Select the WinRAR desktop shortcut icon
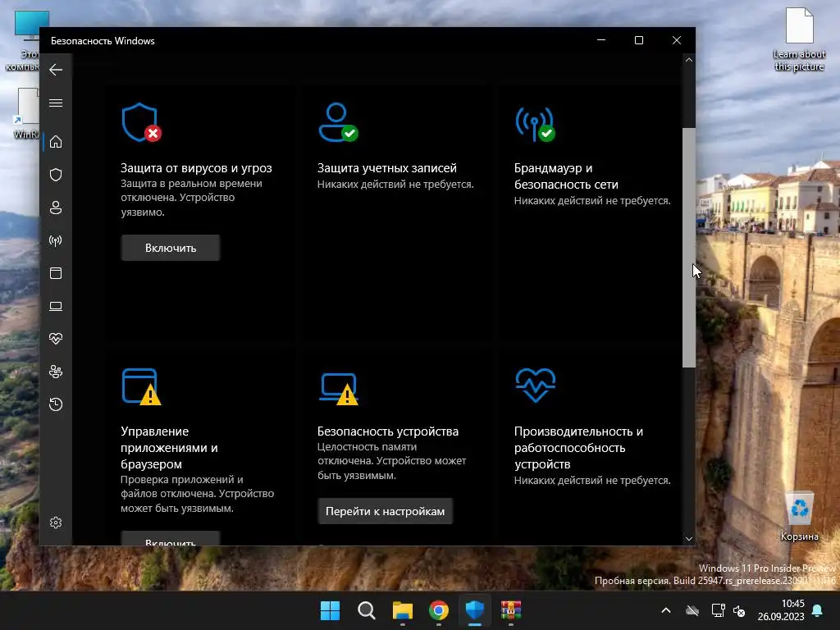The height and width of the screenshot is (630, 840). point(25,113)
